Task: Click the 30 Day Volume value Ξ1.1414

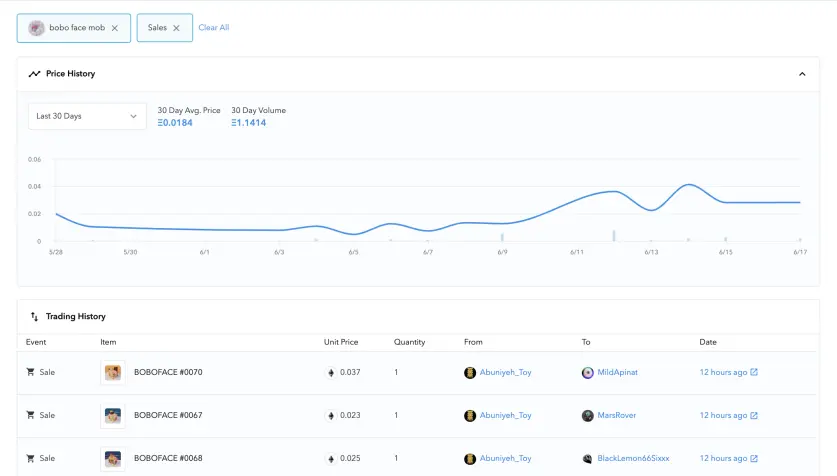Action: pyautogui.click(x=248, y=123)
